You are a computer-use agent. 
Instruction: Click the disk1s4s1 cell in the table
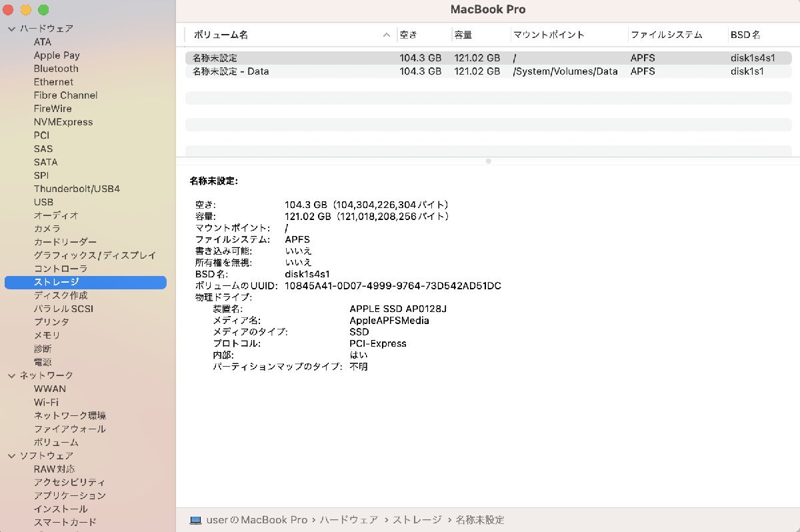(753, 58)
